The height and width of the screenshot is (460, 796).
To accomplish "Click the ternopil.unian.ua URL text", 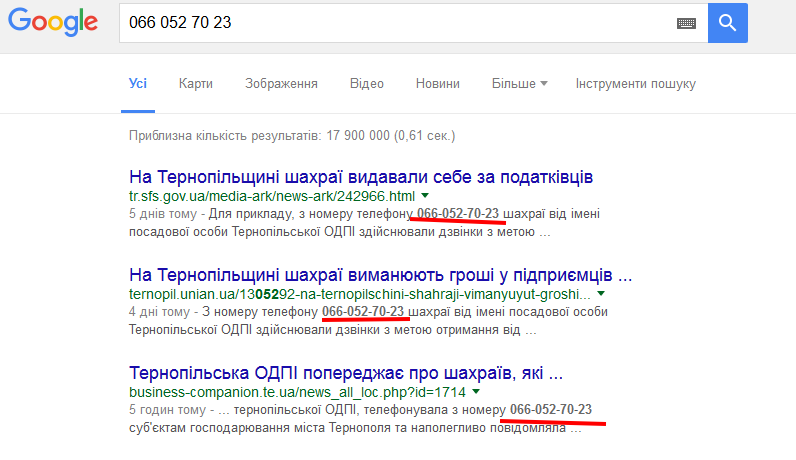I will (360, 294).
